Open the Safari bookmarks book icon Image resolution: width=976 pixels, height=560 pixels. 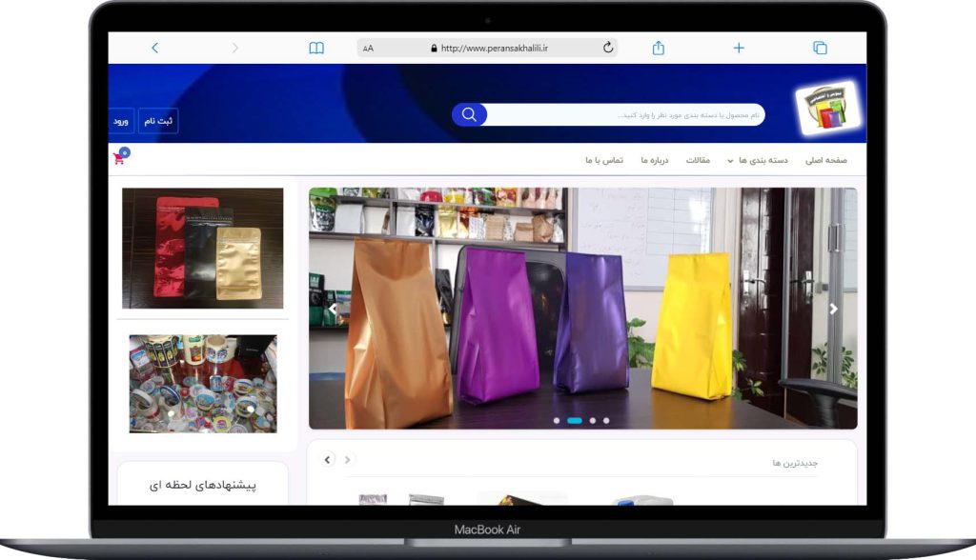pos(316,48)
